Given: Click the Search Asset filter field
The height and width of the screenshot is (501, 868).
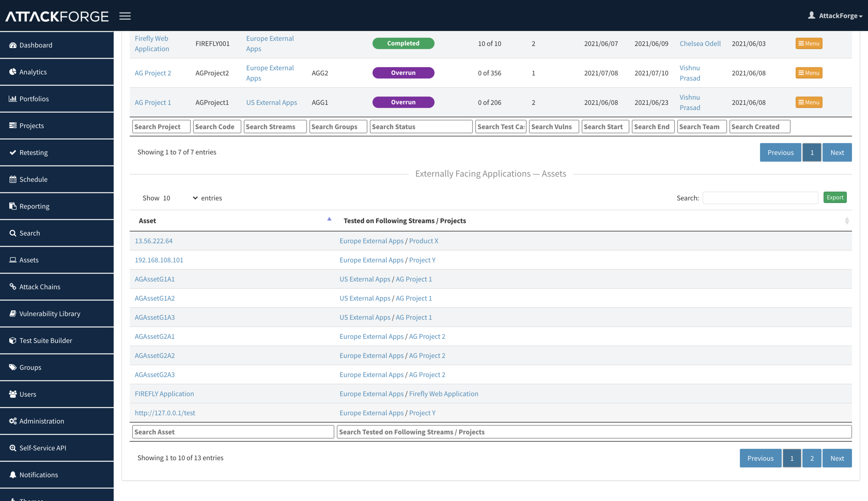Looking at the screenshot, I should 233,432.
